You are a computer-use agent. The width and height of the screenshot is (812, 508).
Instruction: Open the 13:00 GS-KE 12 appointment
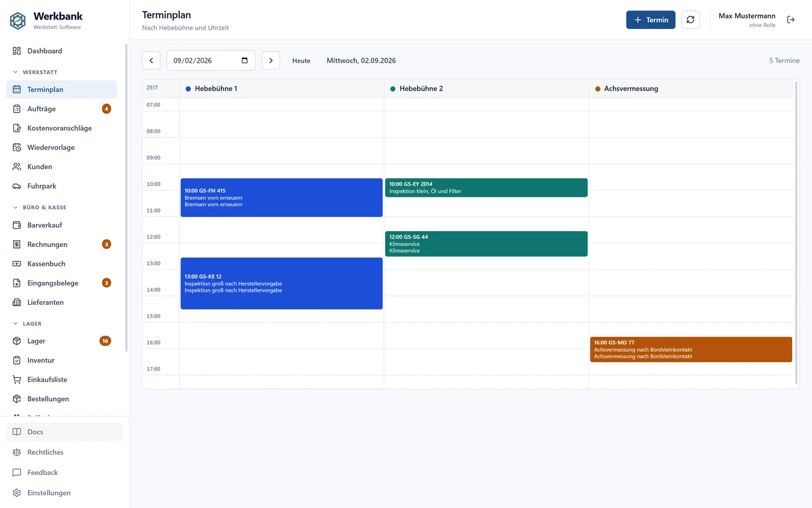[x=281, y=283]
